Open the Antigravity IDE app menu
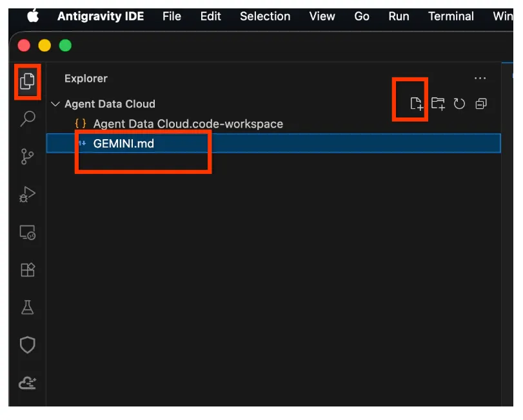523x420 pixels. pos(101,16)
